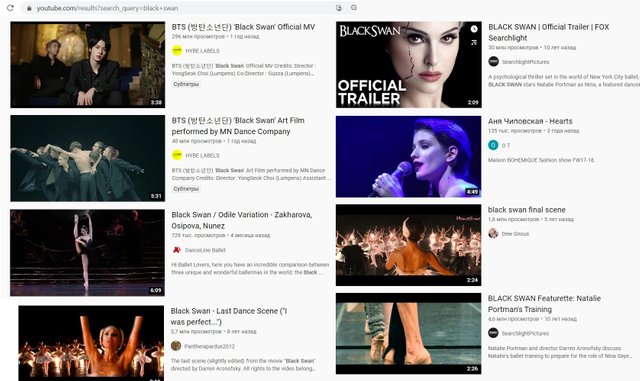
Task: Click the add-to-queue icon on the Official Trailer thumbnail
Action: click(474, 42)
